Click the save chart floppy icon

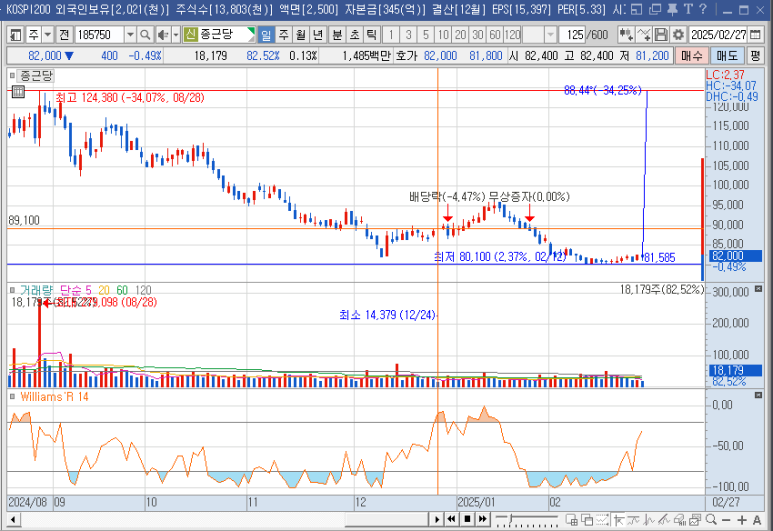(x=661, y=35)
